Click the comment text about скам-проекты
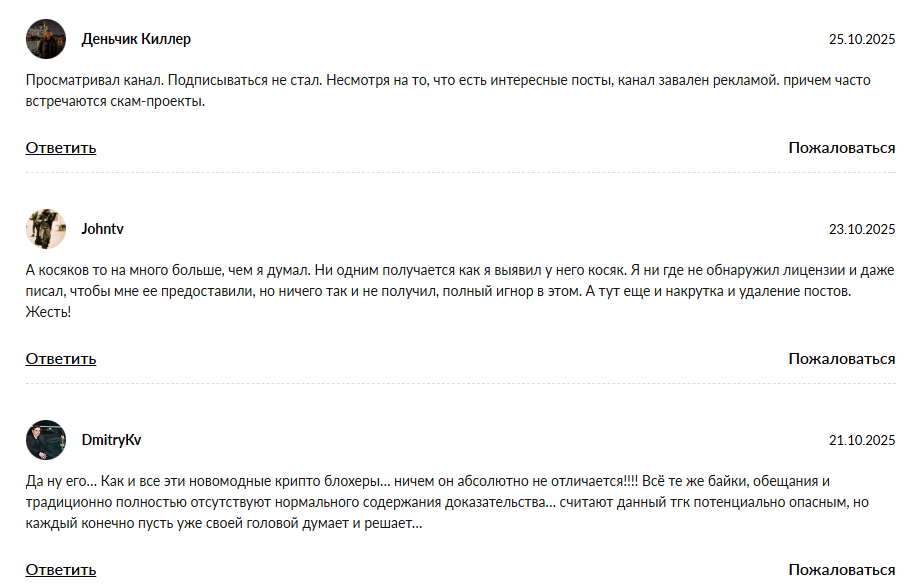Viewport: 913px width, 587px height. coord(448,90)
